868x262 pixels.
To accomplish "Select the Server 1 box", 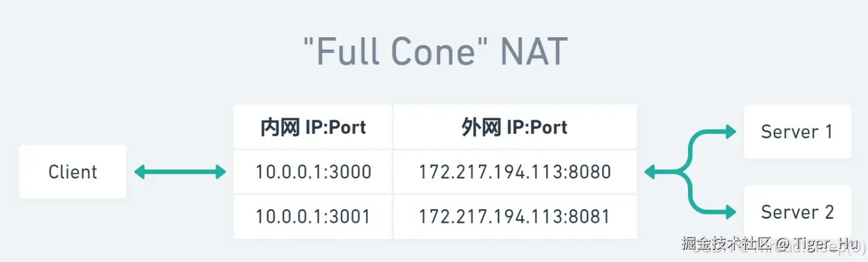I will coord(797,132).
